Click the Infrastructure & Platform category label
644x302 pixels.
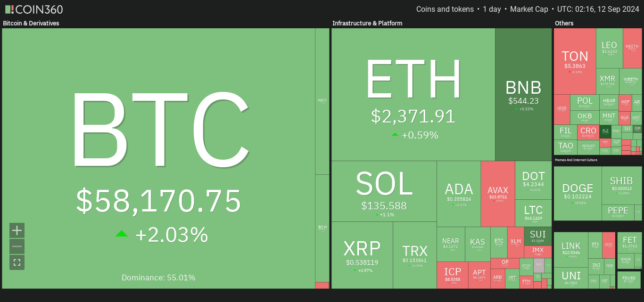pyautogui.click(x=367, y=23)
